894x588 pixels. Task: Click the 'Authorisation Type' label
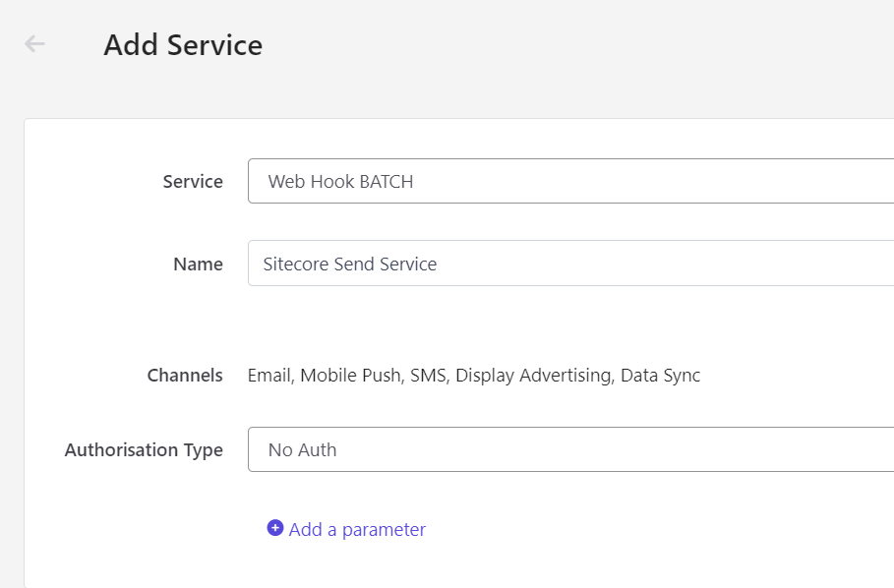144,449
